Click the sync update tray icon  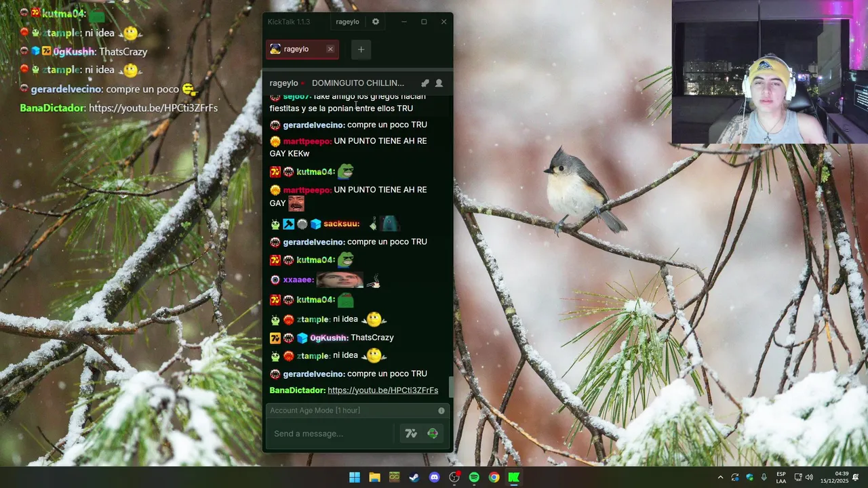click(x=735, y=477)
